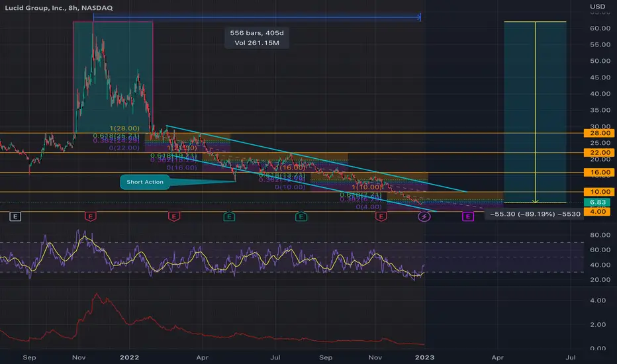Open the USD currency selector
The image size is (617, 364).
[597, 7]
